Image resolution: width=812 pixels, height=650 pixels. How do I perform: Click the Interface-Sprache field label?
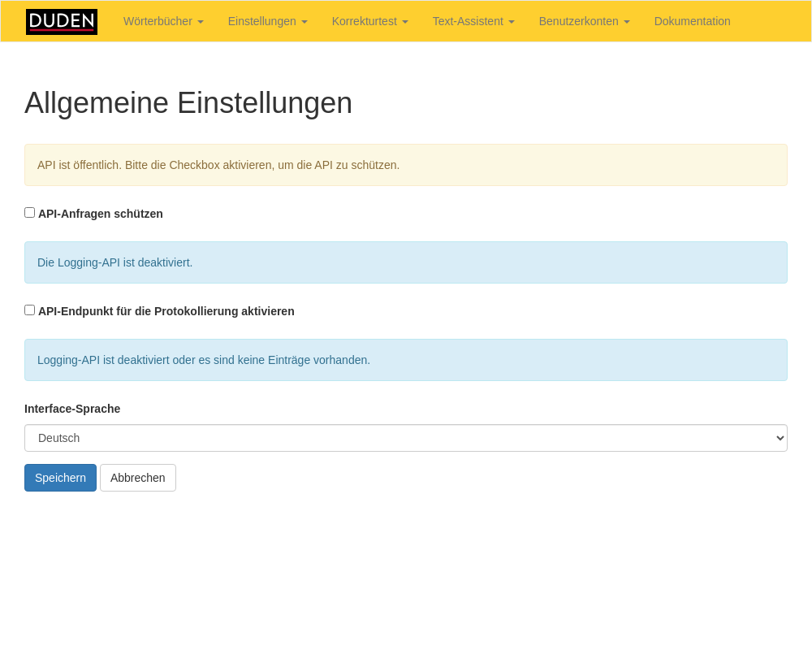click(72, 409)
